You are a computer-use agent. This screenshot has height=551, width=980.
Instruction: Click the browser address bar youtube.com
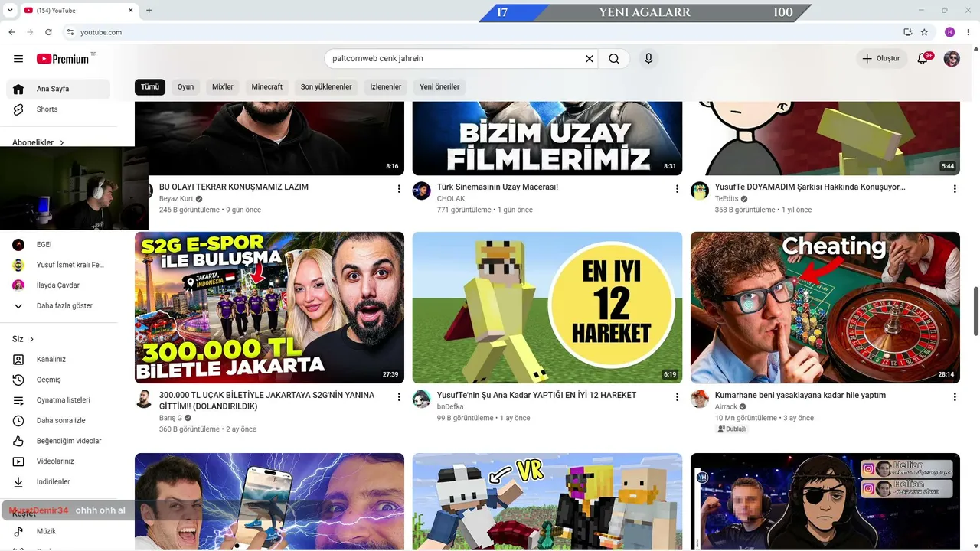click(x=101, y=32)
